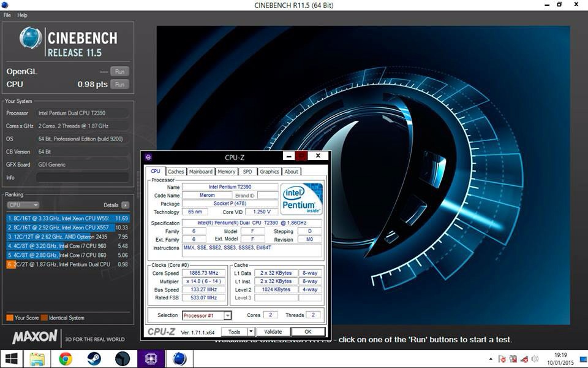Open the Help menu
588x368 pixels.
pos(22,15)
